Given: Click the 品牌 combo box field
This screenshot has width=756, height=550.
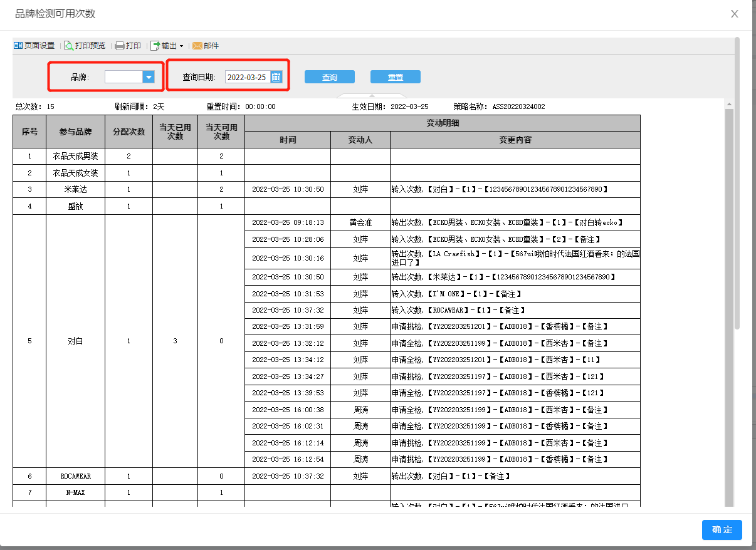Looking at the screenshot, I should click(x=123, y=77).
